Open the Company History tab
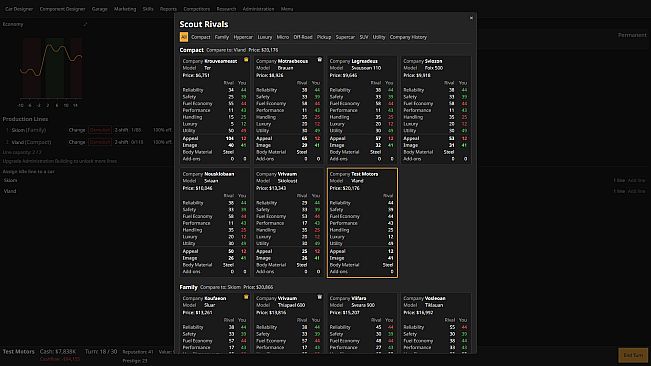Screen dimensions: 651x366 click(408, 37)
